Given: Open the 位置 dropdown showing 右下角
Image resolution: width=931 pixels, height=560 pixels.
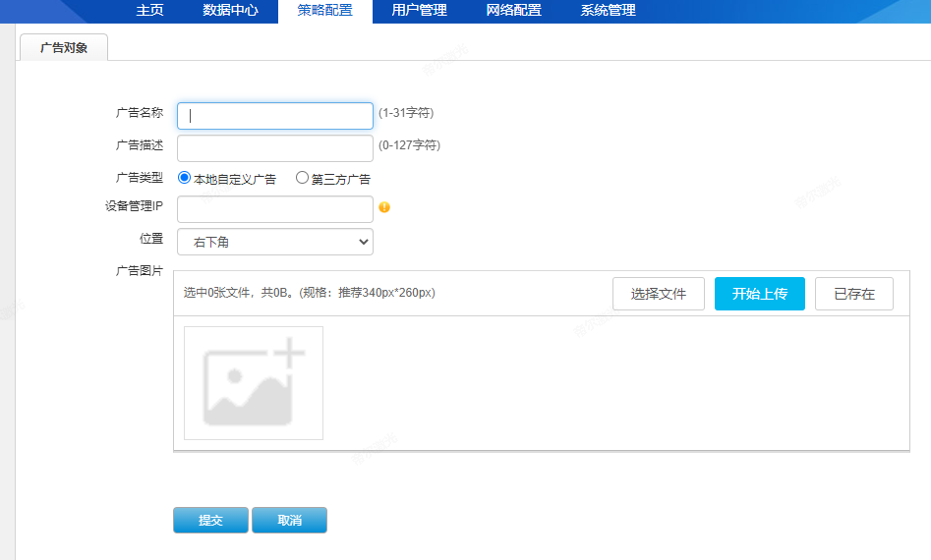Looking at the screenshot, I should tap(275, 242).
